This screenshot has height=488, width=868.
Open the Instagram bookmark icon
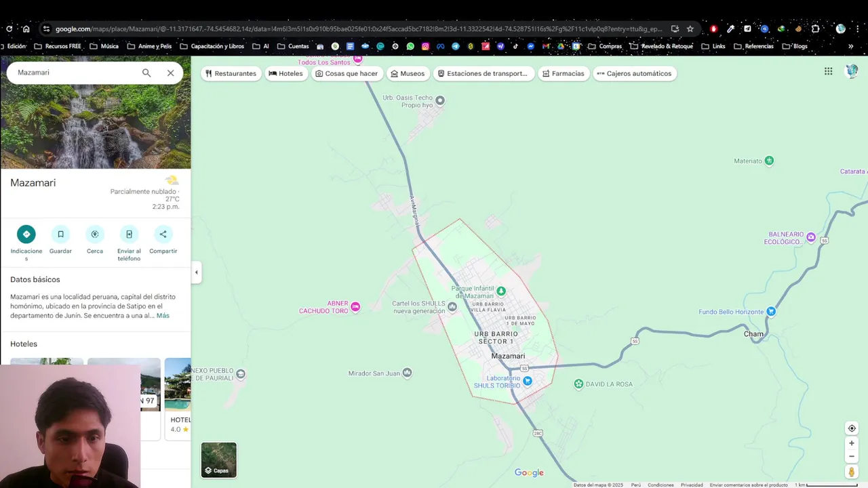point(425,46)
